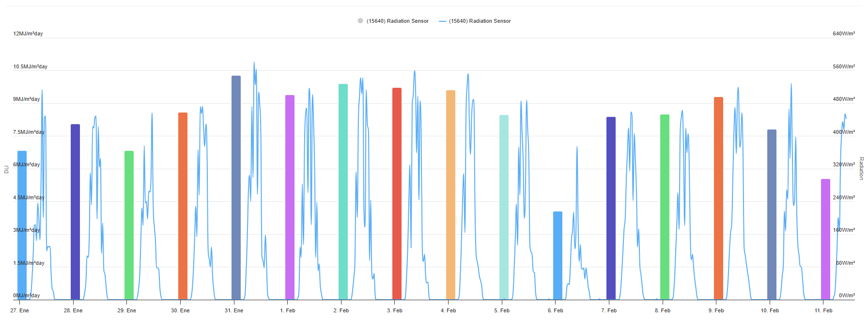Viewport: 868px width, 323px height.
Task: Click the '10. Feb' x-axis label
Action: point(770,310)
